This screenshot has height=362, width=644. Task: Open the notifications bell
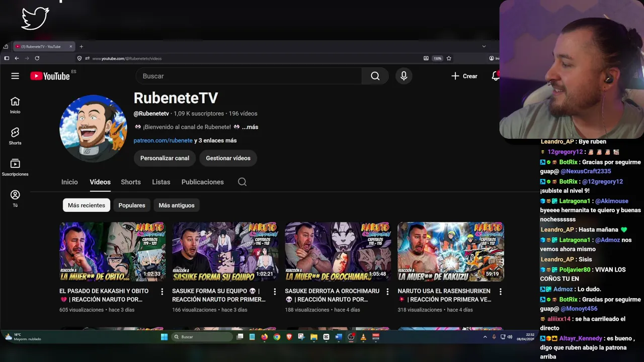pyautogui.click(x=496, y=76)
